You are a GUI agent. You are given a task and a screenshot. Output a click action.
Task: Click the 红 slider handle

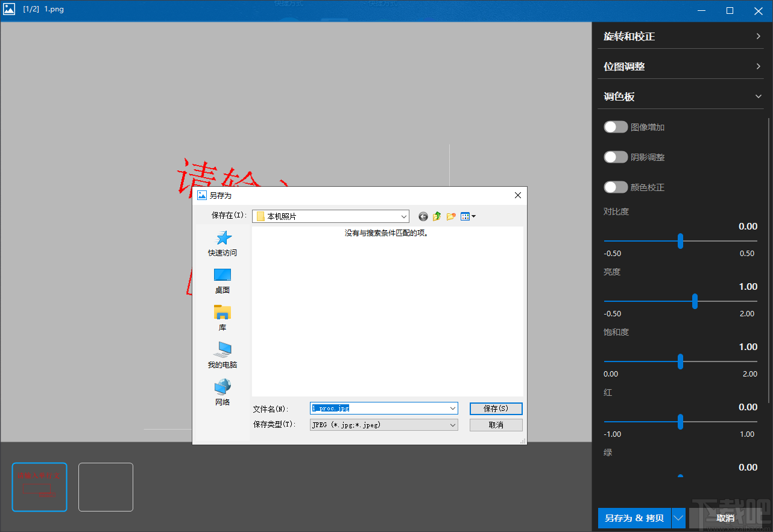680,422
